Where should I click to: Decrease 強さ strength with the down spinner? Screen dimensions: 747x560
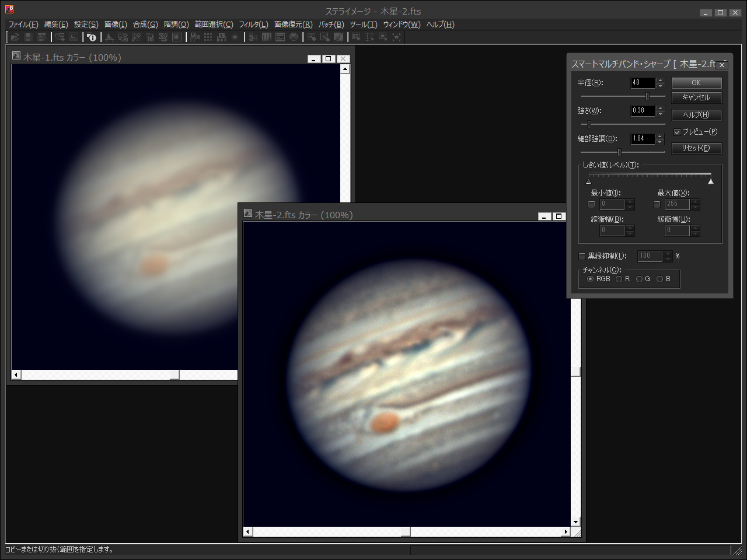pyautogui.click(x=660, y=113)
